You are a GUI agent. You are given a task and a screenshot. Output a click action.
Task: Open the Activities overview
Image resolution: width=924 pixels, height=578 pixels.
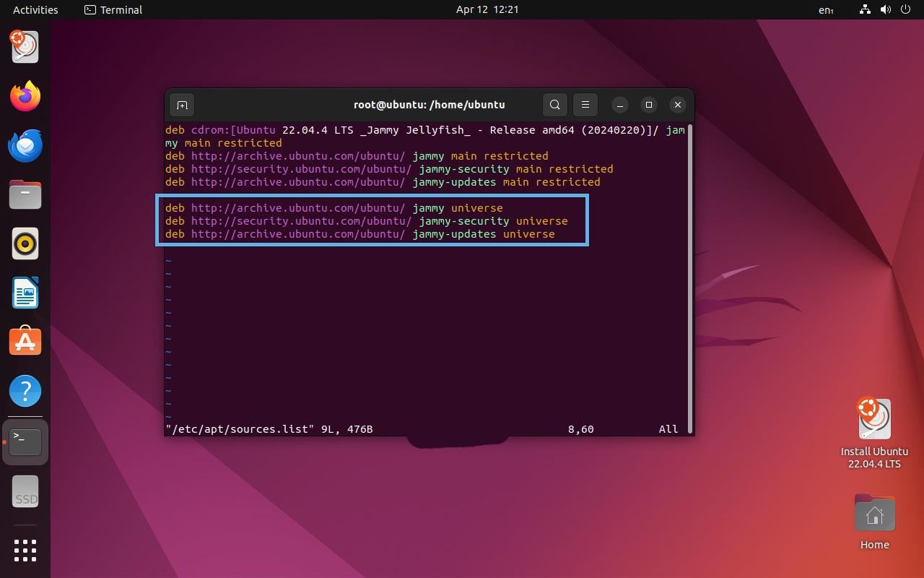(x=35, y=10)
